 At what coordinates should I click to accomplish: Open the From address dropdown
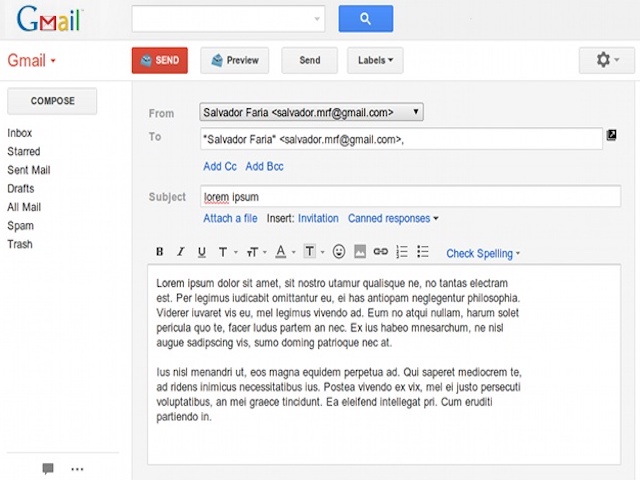click(311, 113)
